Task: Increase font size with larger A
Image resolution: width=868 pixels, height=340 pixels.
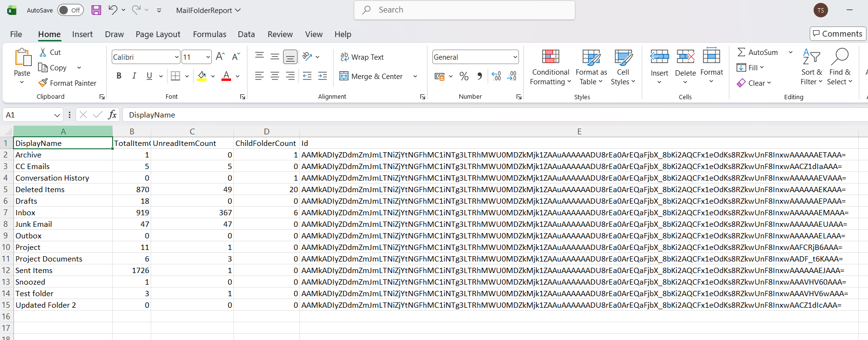Action: [x=220, y=57]
